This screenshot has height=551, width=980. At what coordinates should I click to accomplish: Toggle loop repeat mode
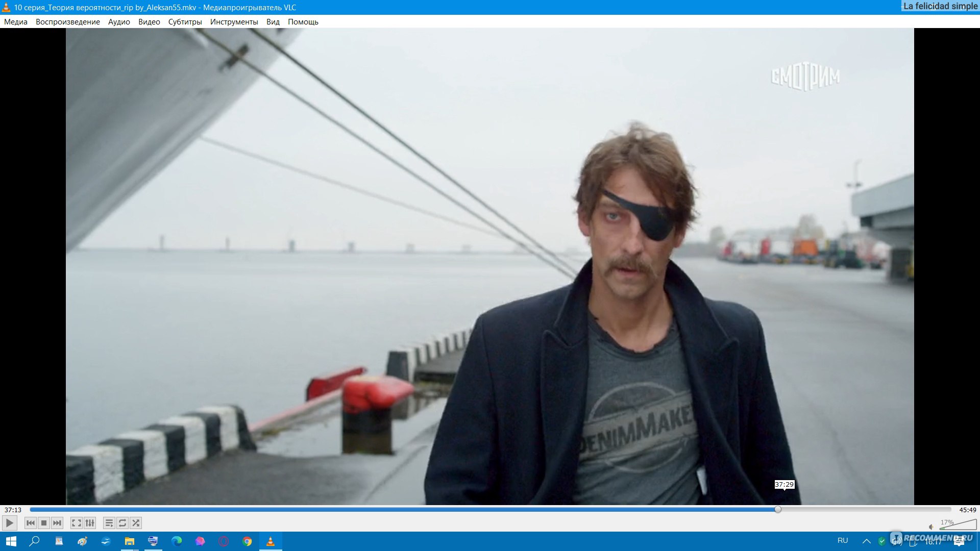122,523
